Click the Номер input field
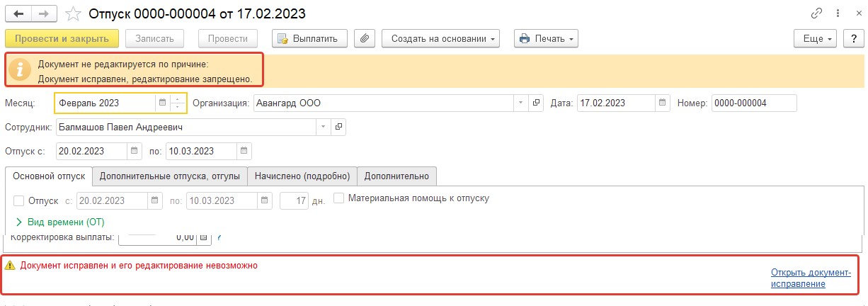Image resolution: width=868 pixels, height=306 pixels. tap(754, 103)
